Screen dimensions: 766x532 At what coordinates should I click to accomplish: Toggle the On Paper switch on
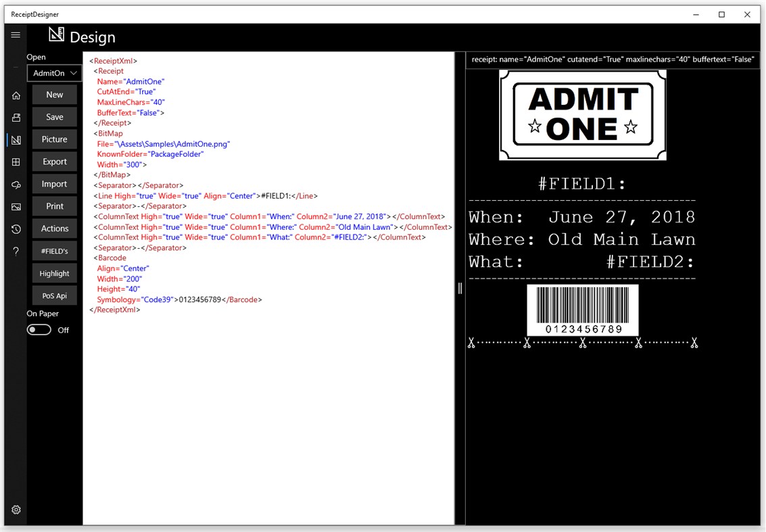[39, 330]
